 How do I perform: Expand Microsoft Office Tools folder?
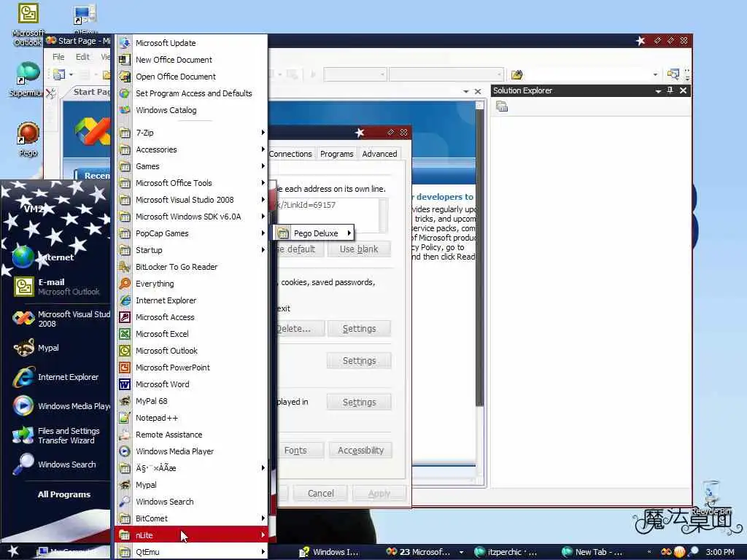click(x=191, y=183)
